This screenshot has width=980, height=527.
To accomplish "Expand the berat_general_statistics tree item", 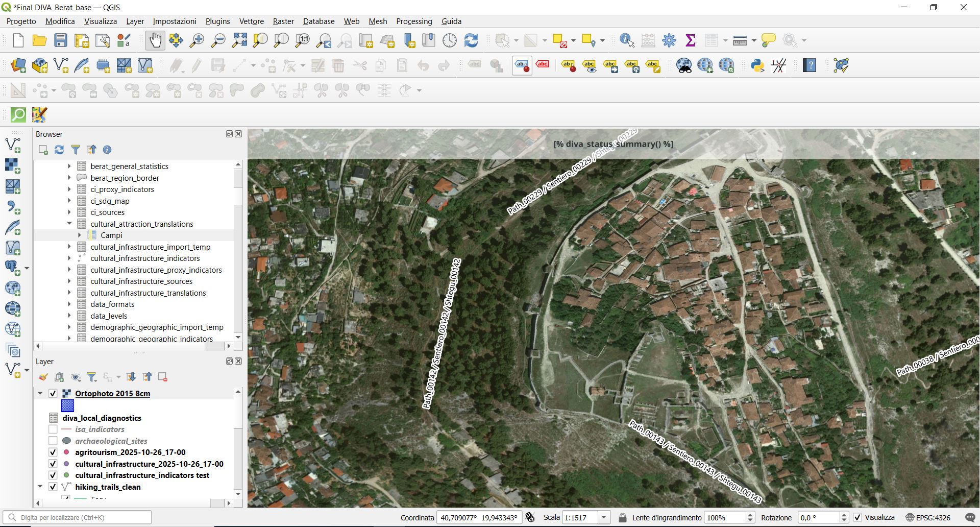I will click(x=69, y=166).
